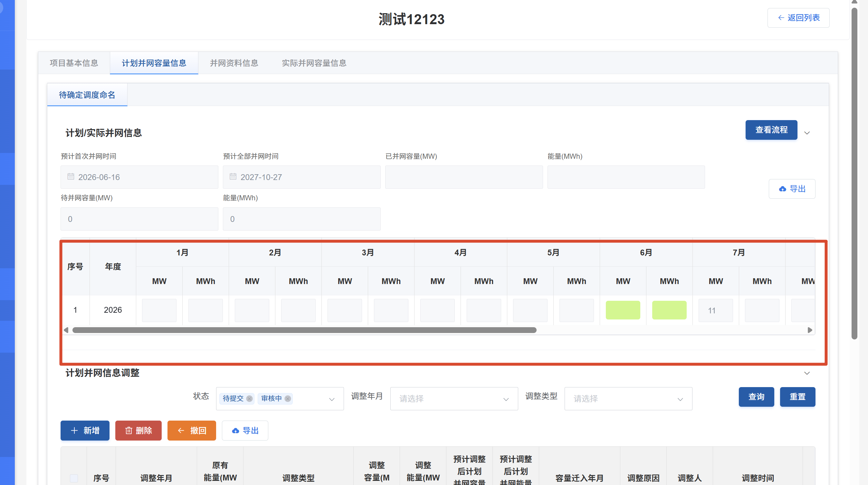
Task: Click 调整原因 column header
Action: [643, 478]
